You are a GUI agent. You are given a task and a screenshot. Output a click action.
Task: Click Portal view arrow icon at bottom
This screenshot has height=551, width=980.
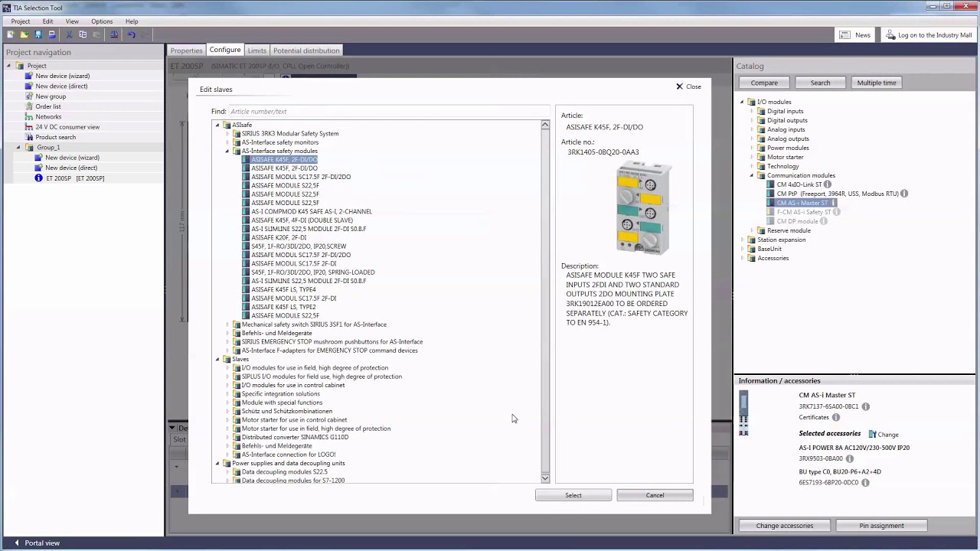click(x=17, y=543)
